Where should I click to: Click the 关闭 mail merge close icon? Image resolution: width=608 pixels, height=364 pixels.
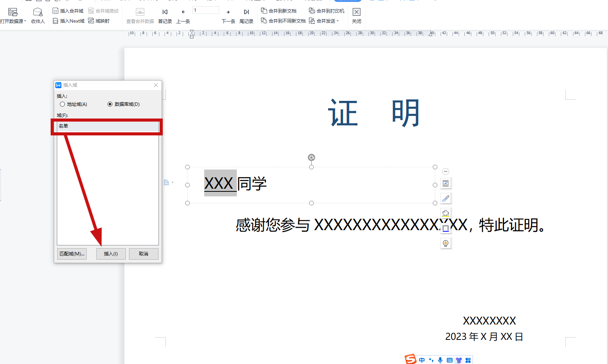[357, 12]
